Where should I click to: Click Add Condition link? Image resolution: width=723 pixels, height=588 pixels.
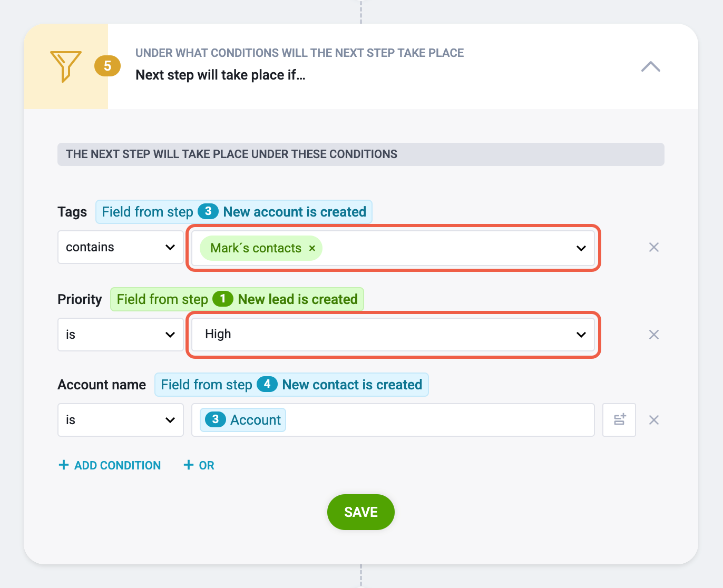[110, 465]
